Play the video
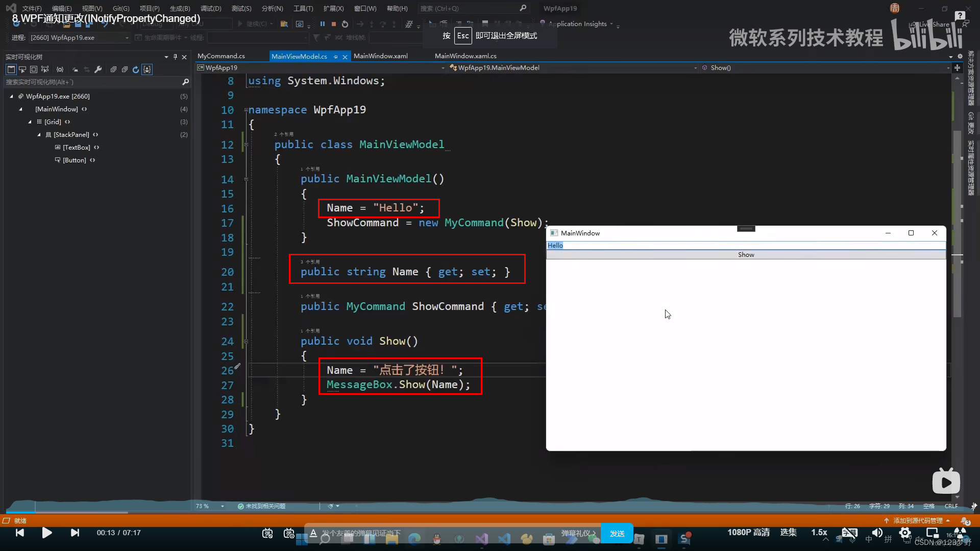The height and width of the screenshot is (551, 980). pyautogui.click(x=46, y=533)
